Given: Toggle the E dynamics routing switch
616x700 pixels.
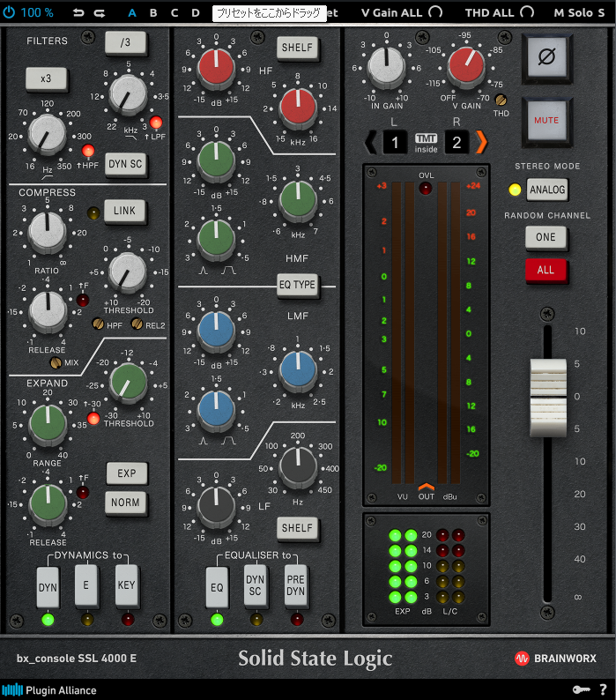Looking at the screenshot, I should (x=86, y=585).
